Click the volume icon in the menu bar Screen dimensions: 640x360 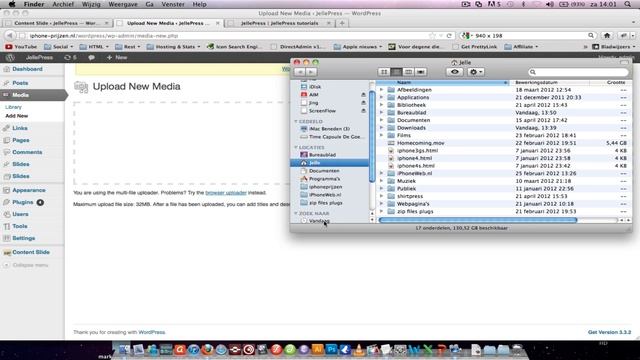click(x=550, y=4)
